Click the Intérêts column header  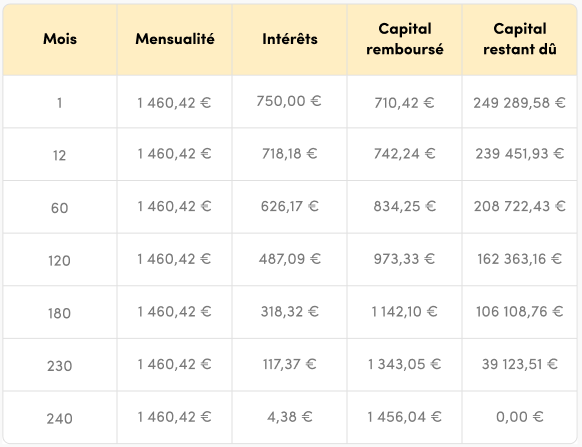click(290, 39)
